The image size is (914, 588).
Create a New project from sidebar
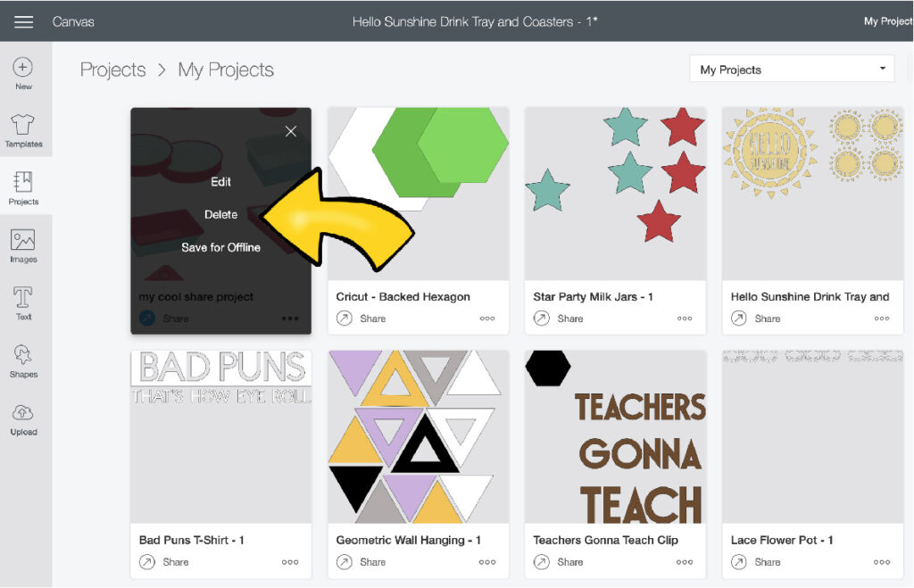(23, 73)
